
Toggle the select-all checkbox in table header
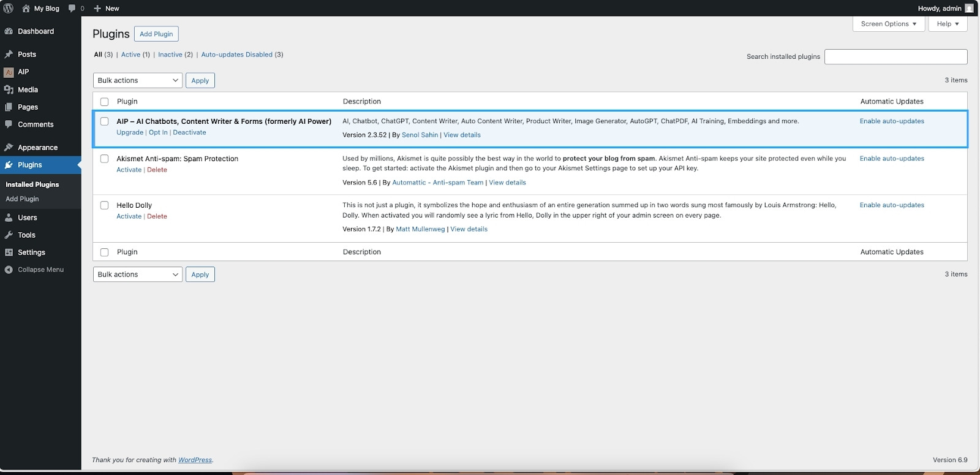[x=104, y=102]
